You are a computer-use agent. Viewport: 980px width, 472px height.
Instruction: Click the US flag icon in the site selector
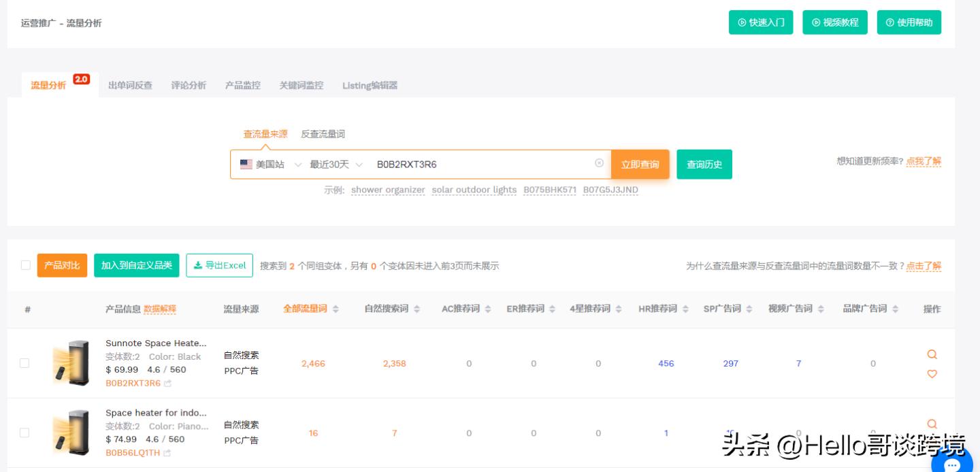tap(246, 164)
